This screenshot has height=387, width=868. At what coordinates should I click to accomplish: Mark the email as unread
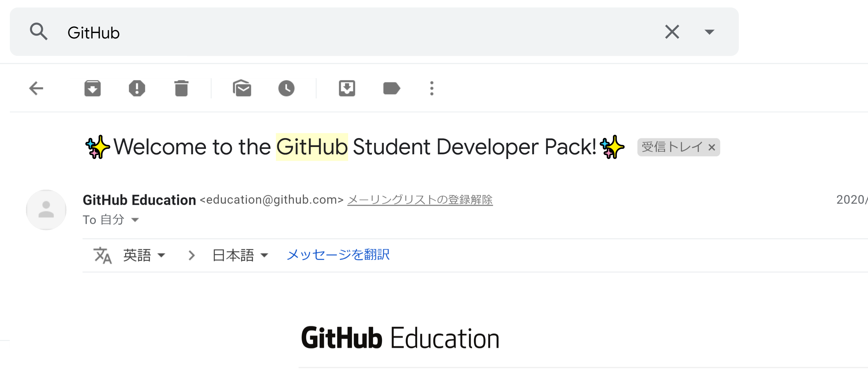click(242, 89)
